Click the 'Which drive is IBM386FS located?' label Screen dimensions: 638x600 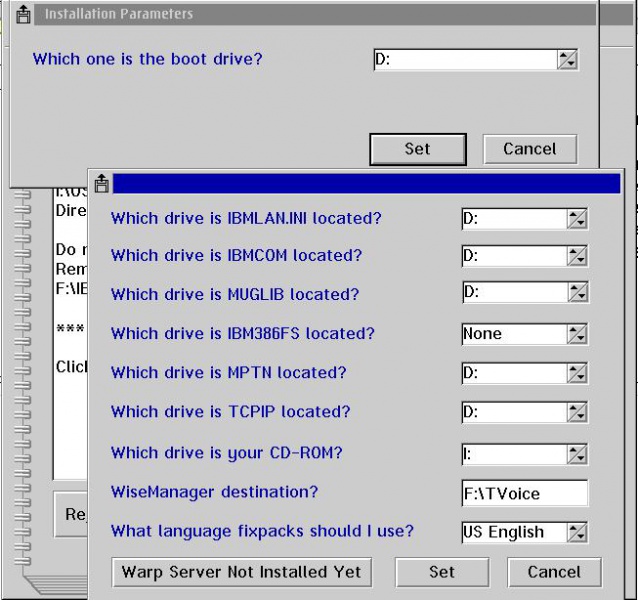[x=243, y=334]
